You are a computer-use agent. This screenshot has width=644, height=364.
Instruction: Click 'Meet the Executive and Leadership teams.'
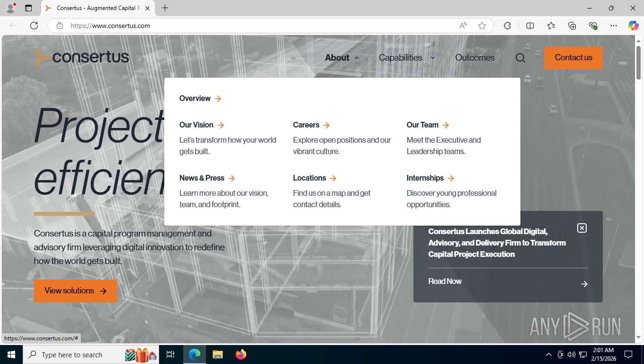tap(444, 146)
